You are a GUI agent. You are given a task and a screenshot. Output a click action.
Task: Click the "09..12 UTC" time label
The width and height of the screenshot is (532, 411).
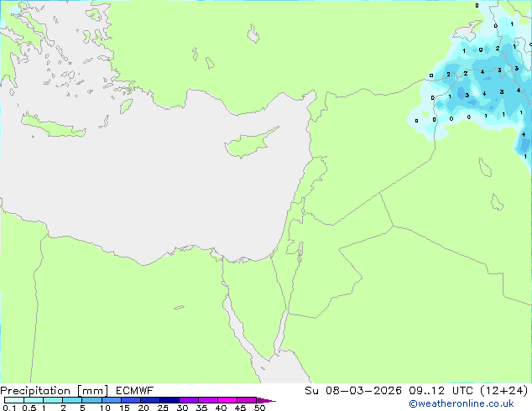(x=441, y=391)
